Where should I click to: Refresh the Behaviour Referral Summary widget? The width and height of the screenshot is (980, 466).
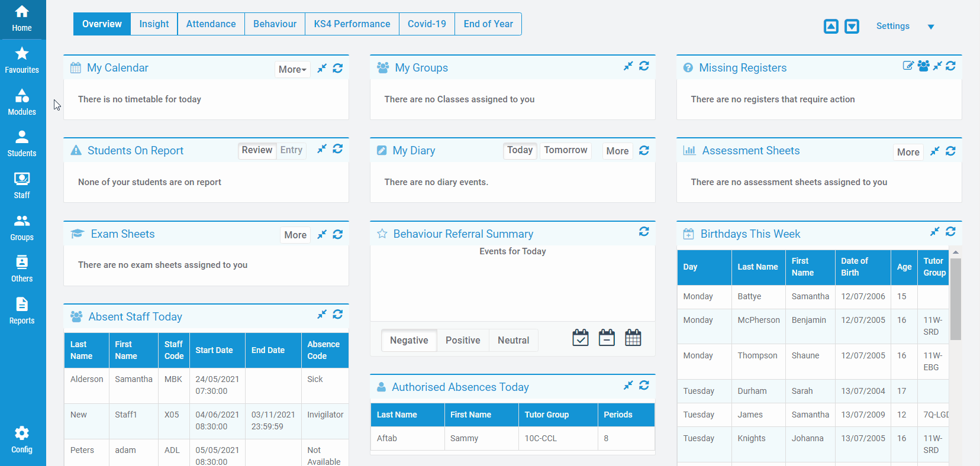pos(644,232)
